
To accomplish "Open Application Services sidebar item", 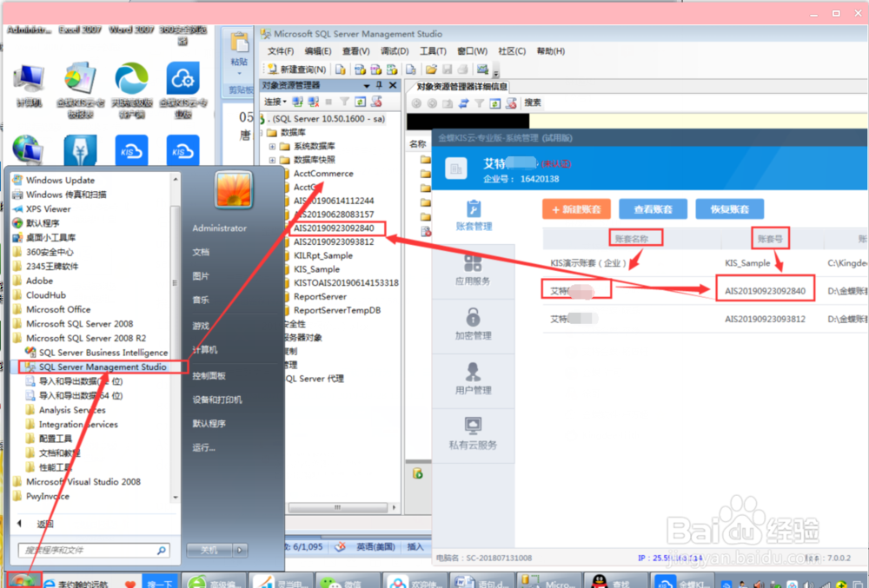I will [473, 270].
